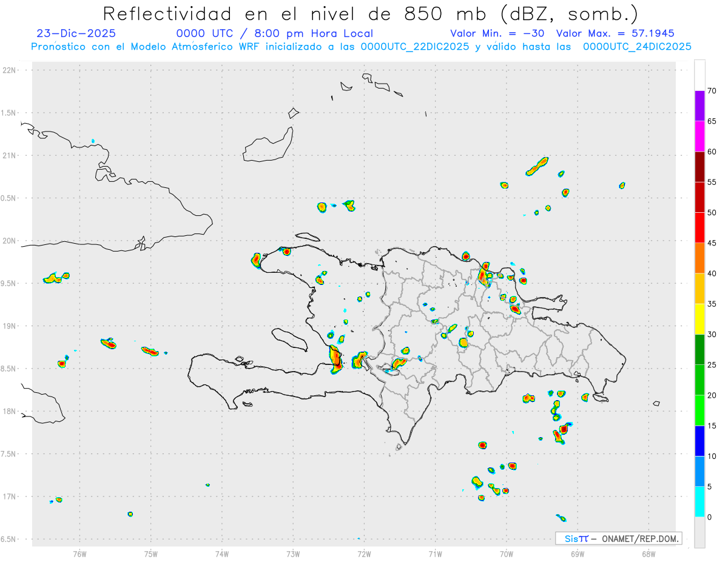Viewport: 728px width, 562px height.
Task: Click the 'SisTT - ONAMET/REP.DOM.' credit box
Action: tap(619, 538)
